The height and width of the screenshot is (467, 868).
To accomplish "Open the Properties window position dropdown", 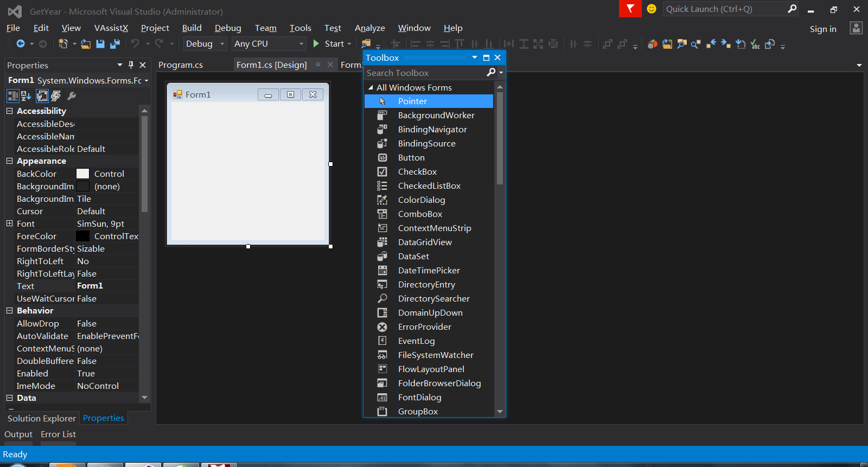I will click(x=120, y=65).
